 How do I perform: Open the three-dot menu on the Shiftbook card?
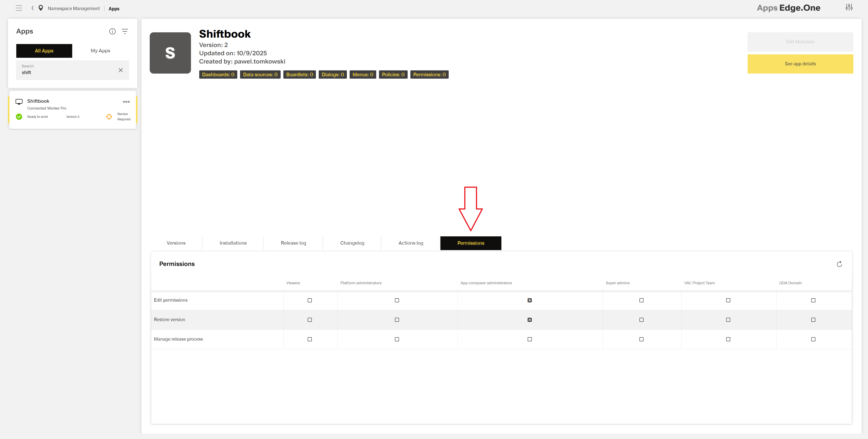coord(126,101)
